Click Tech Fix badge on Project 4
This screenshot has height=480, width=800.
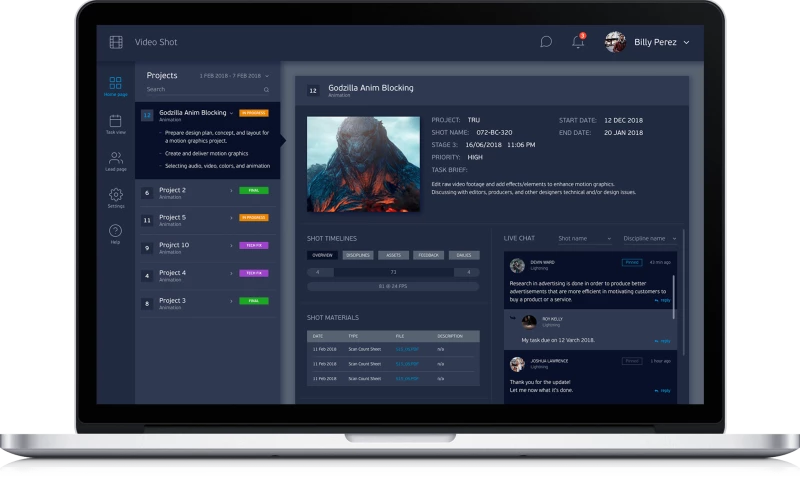coord(254,273)
